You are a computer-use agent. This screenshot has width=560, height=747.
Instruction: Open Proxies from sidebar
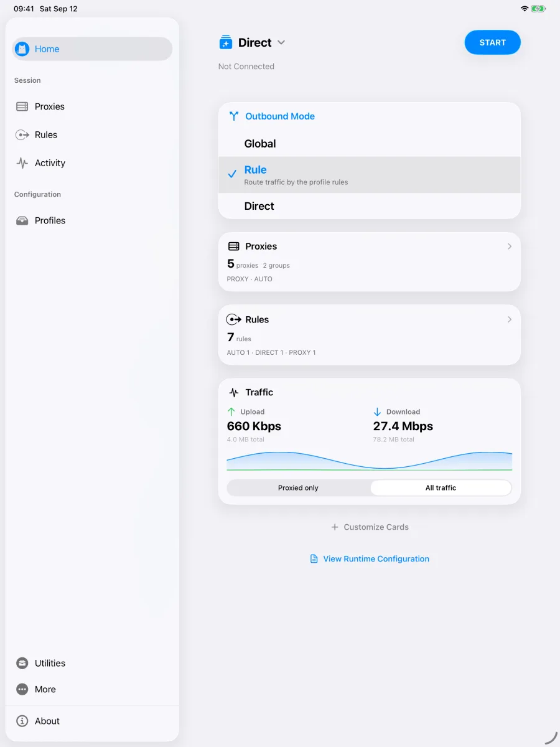92,106
